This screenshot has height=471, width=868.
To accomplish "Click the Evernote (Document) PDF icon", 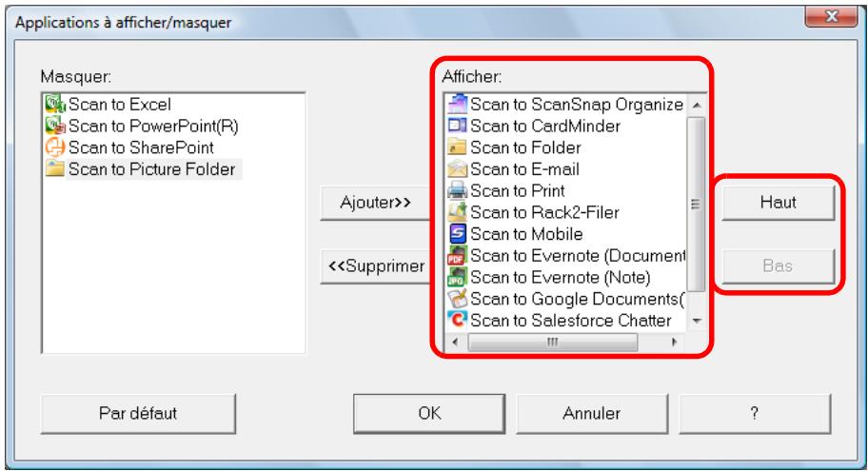I will 457,255.
